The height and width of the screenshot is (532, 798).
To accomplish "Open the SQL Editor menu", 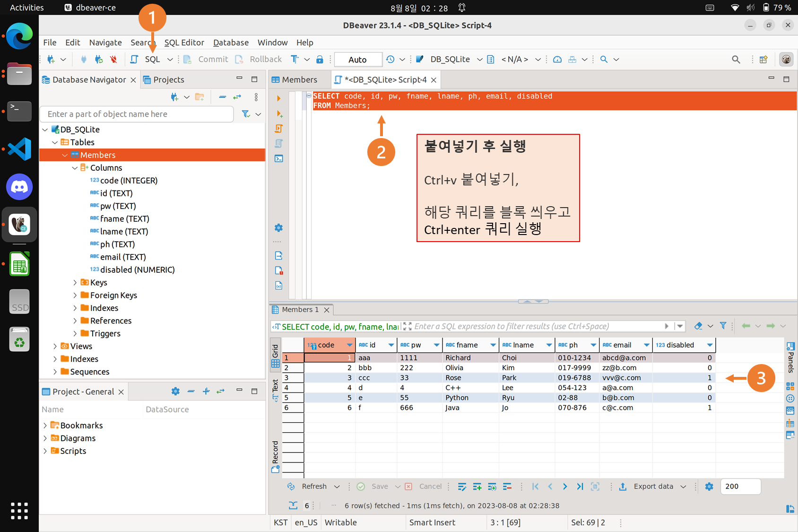I will point(184,43).
